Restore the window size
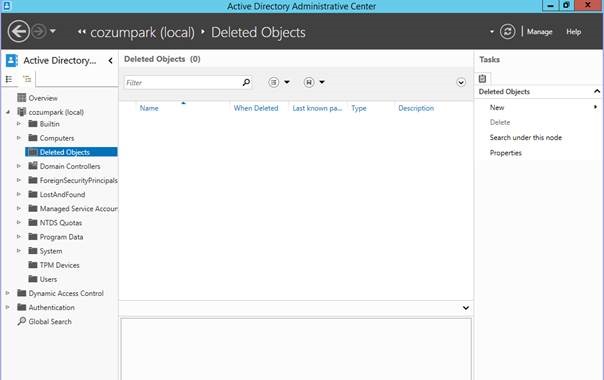 [566, 5]
